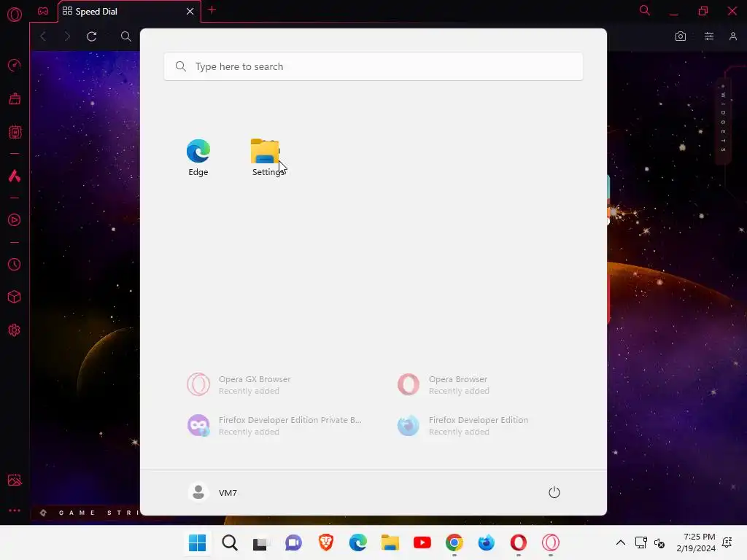
Task: Open the notification bell in system tray
Action: coord(727,542)
